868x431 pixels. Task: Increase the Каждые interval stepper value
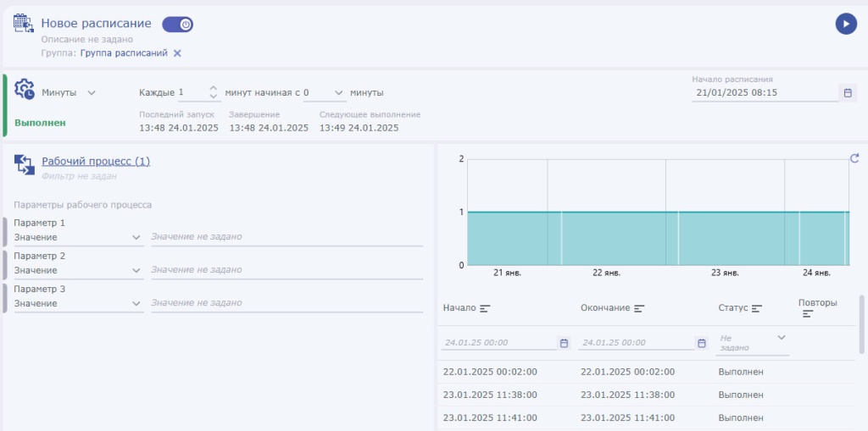point(213,88)
